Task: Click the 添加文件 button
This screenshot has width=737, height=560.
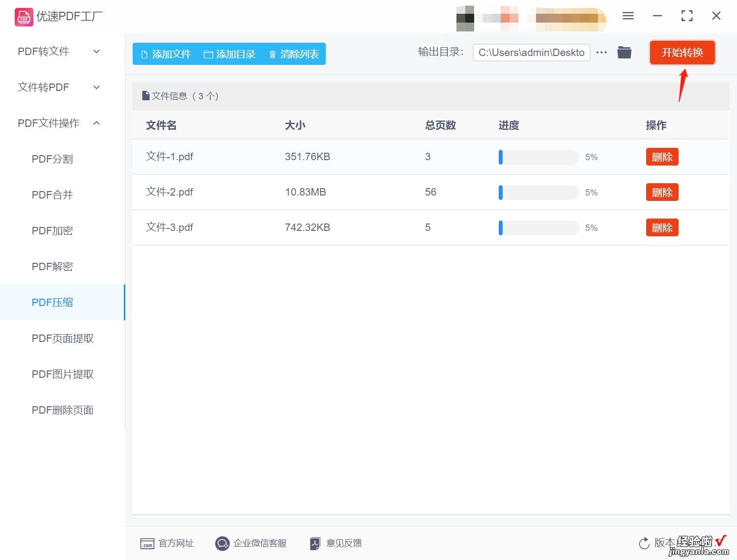Action: [166, 54]
